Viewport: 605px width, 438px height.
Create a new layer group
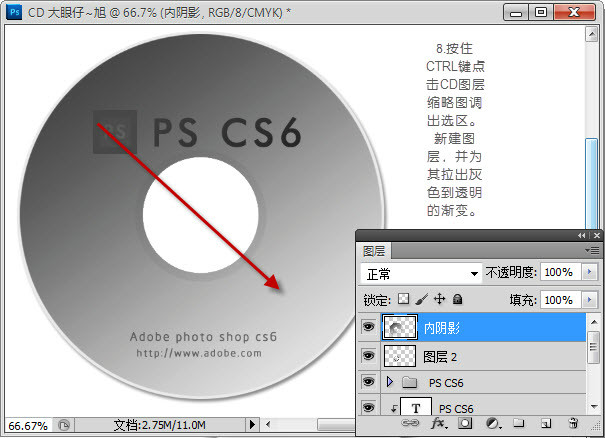pos(519,425)
